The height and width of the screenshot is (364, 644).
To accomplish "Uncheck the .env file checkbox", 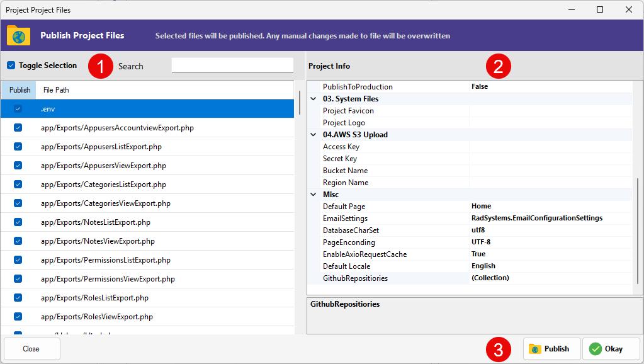I will tap(18, 109).
